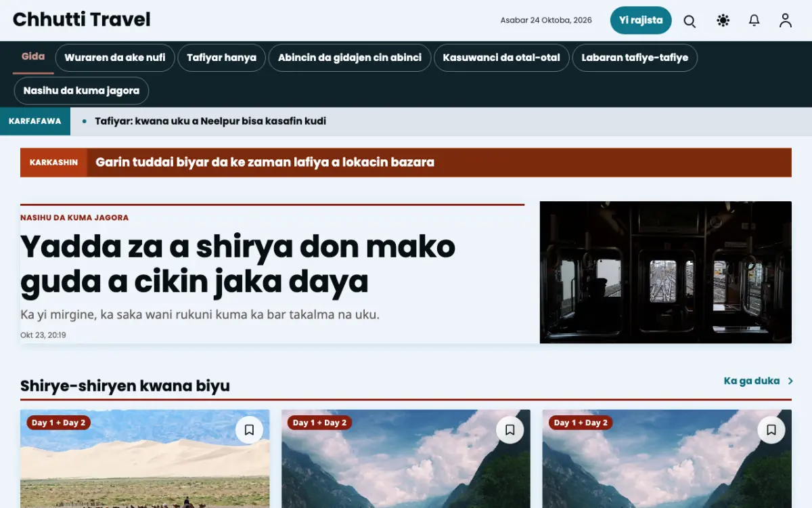Viewport: 812px width, 508px height.
Task: Open the search icon in header
Action: coord(690,21)
